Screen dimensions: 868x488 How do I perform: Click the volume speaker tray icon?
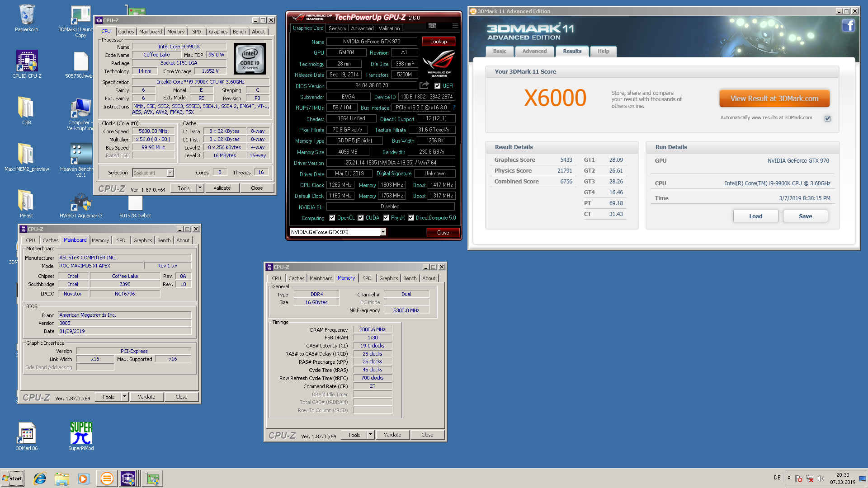821,479
